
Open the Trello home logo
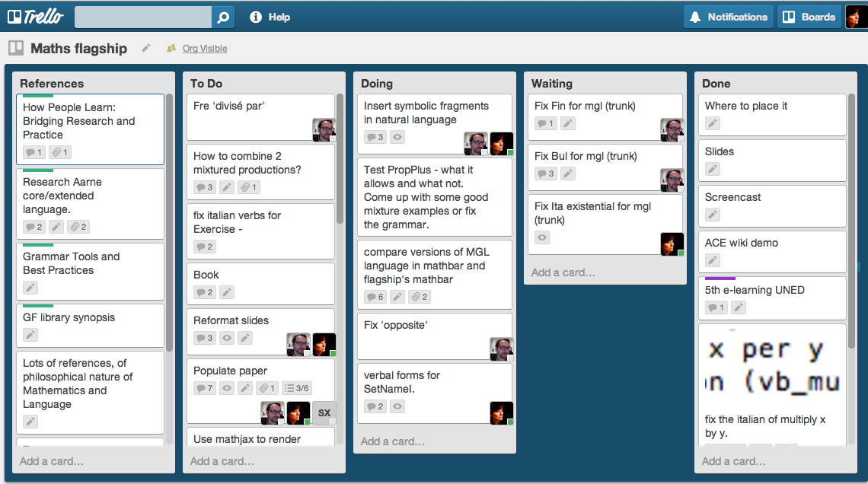[37, 17]
